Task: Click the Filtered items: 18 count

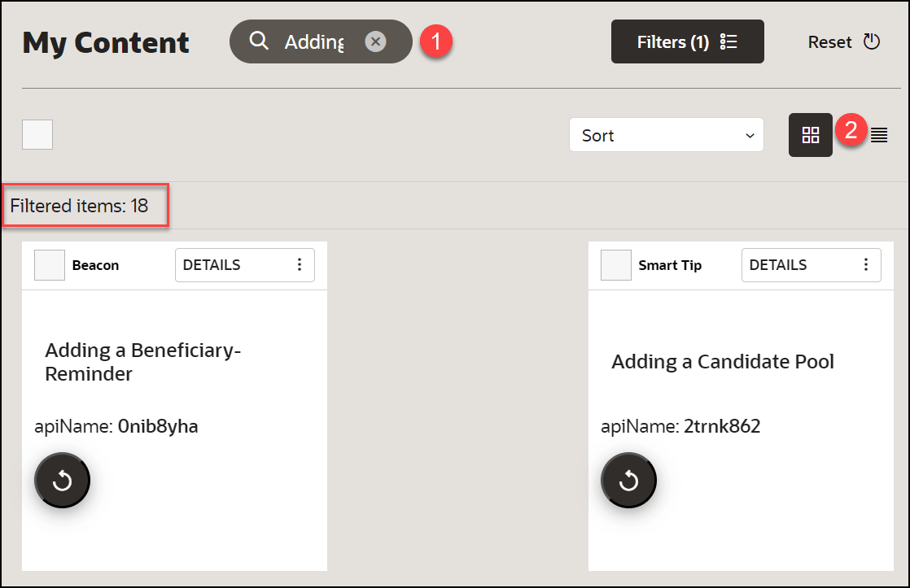Action: pyautogui.click(x=80, y=206)
